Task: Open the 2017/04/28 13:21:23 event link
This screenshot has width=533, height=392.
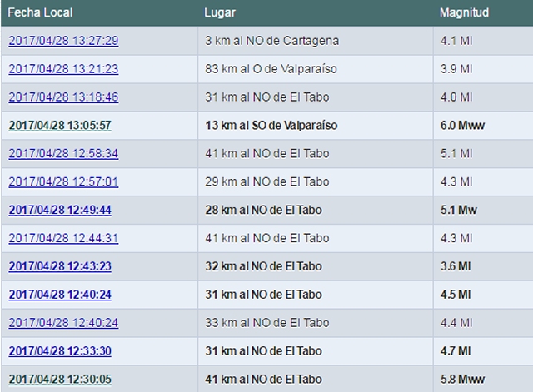Action: pos(63,69)
